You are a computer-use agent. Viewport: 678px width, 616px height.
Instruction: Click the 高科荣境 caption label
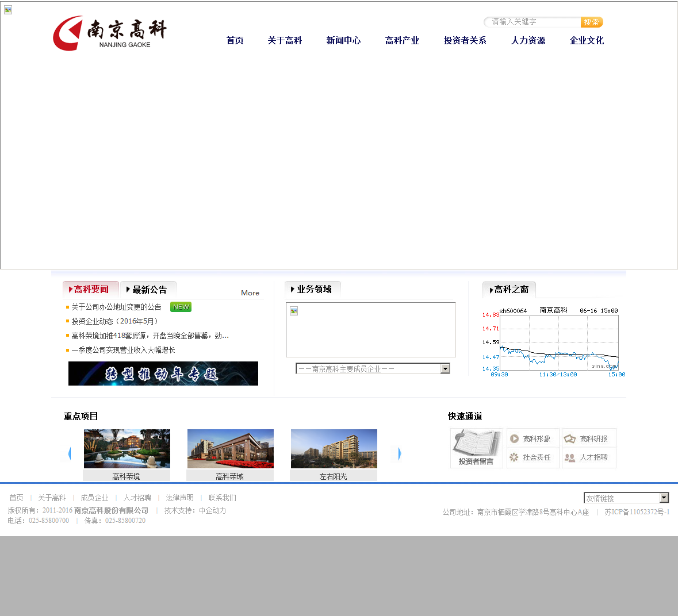126,476
